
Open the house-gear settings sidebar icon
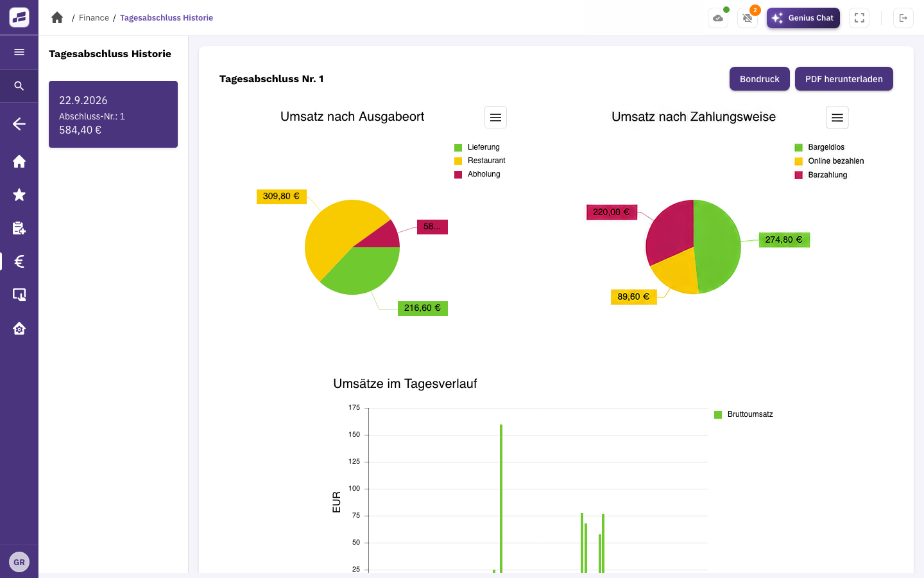click(x=19, y=328)
